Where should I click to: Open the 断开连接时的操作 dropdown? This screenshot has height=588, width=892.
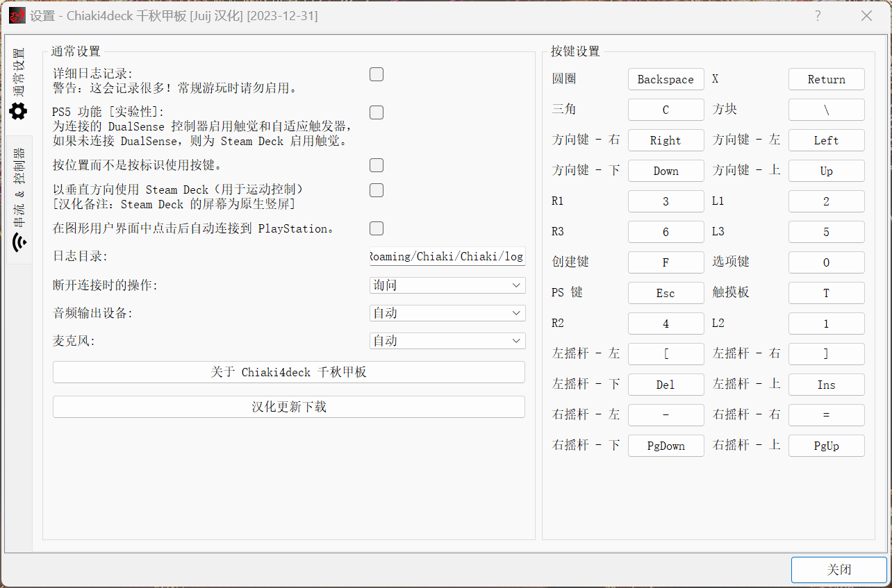tap(447, 285)
